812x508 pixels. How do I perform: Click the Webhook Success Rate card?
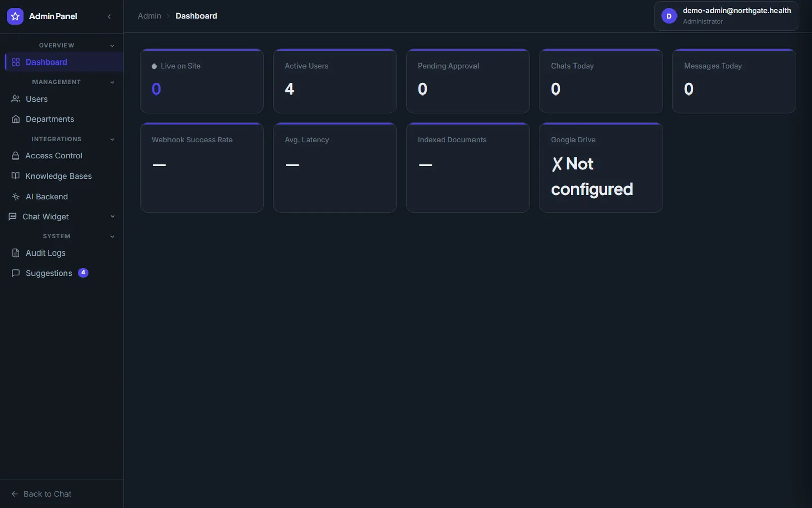pyautogui.click(x=201, y=167)
